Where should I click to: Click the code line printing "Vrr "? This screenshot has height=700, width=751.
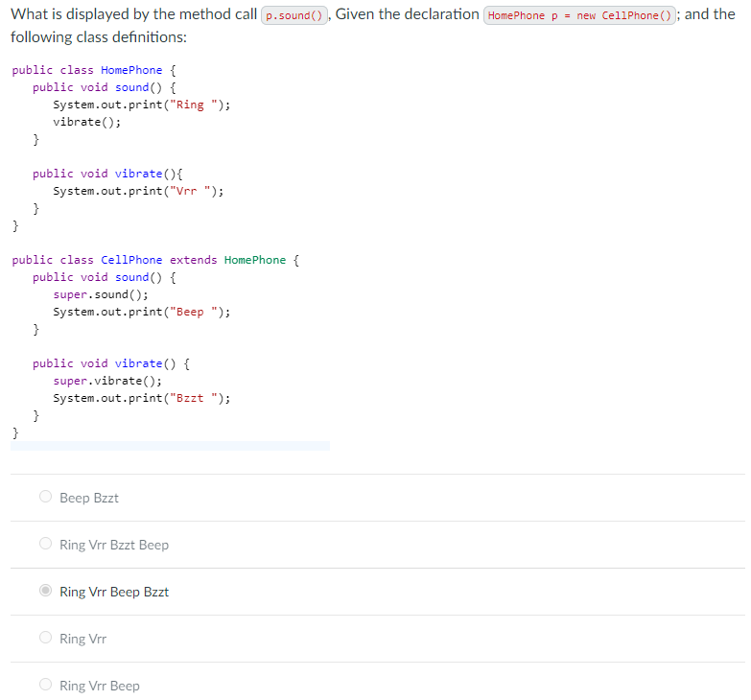[x=138, y=191]
